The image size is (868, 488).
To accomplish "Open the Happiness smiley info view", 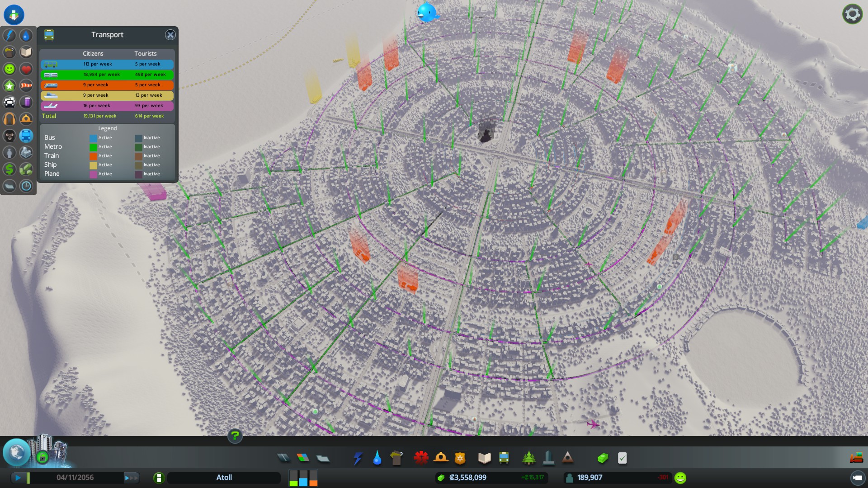I will [9, 69].
